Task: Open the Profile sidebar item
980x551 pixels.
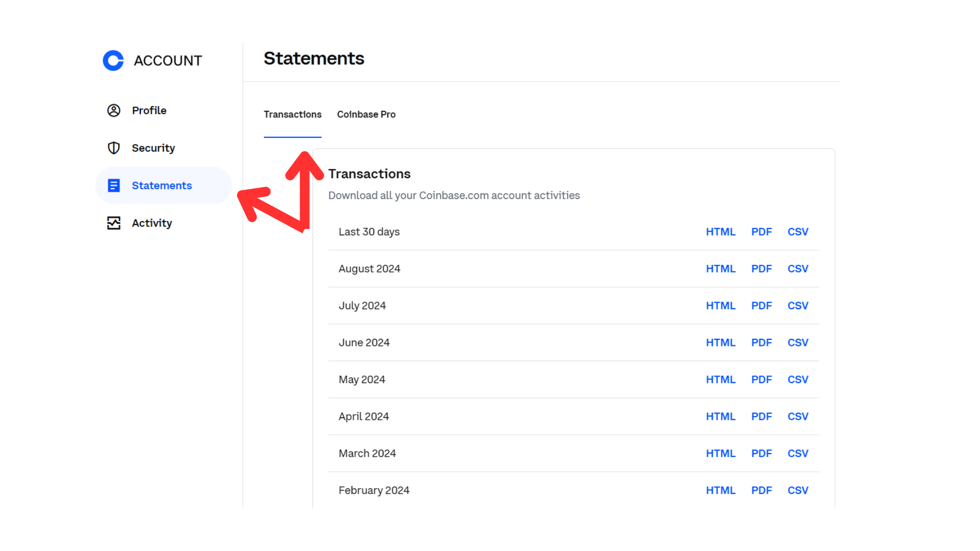Action: click(x=149, y=111)
